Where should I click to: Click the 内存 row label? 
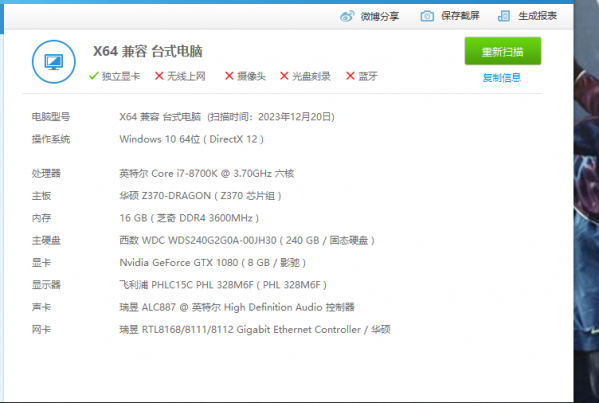(x=41, y=218)
